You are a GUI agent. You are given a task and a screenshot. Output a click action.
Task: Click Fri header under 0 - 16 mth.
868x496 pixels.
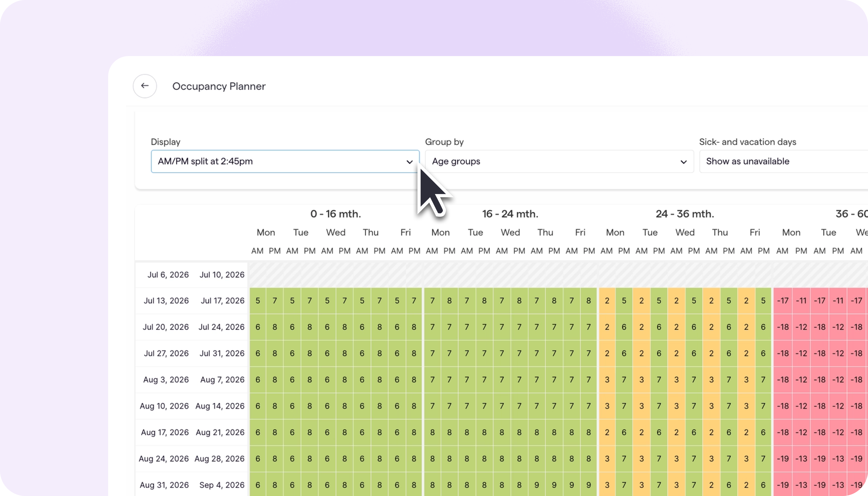[406, 232]
